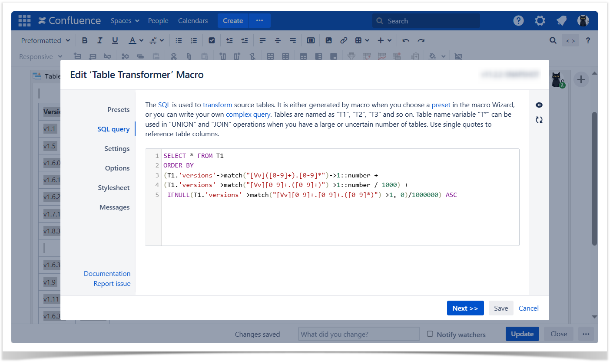Click the task list checkbox icon

[x=212, y=40]
